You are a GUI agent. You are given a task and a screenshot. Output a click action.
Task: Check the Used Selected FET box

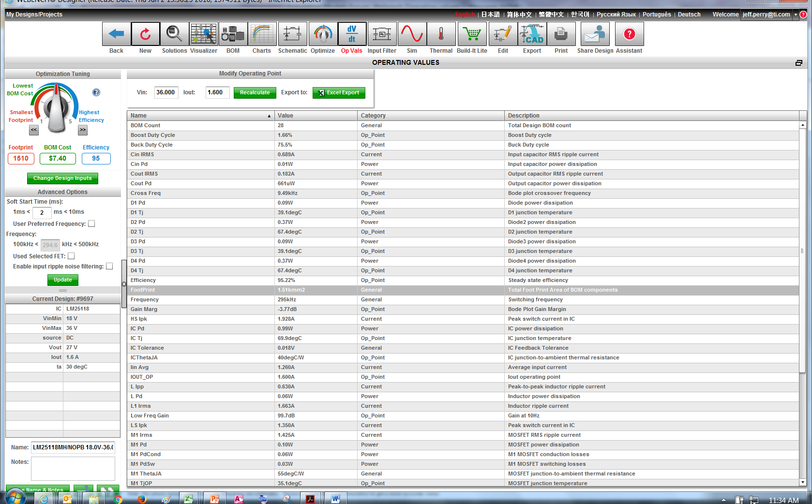point(71,256)
